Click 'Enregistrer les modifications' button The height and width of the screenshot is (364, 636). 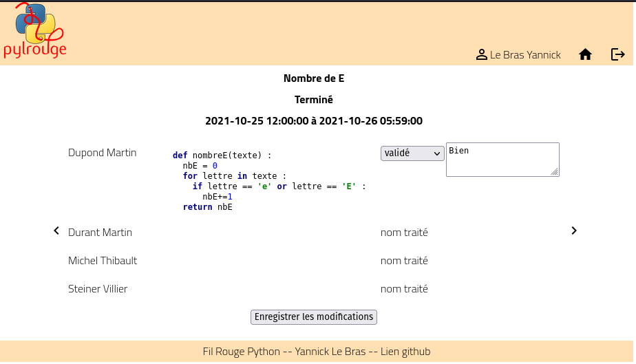coord(314,317)
